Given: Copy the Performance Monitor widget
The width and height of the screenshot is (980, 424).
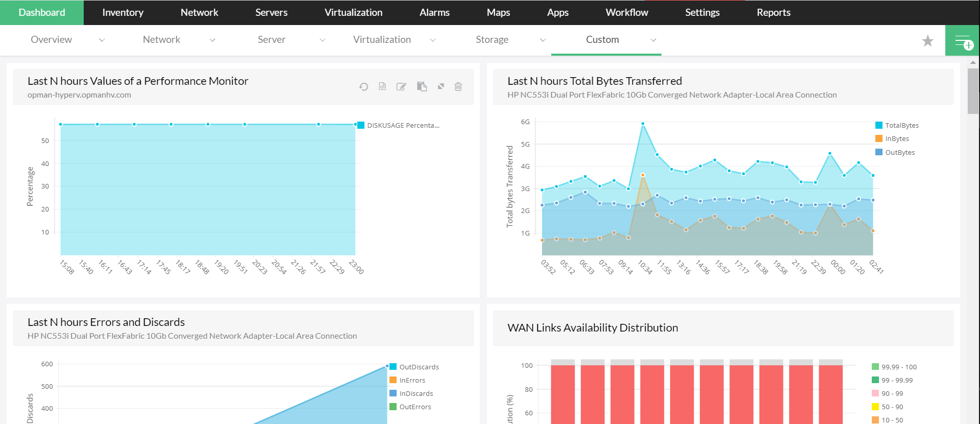Looking at the screenshot, I should [x=422, y=87].
